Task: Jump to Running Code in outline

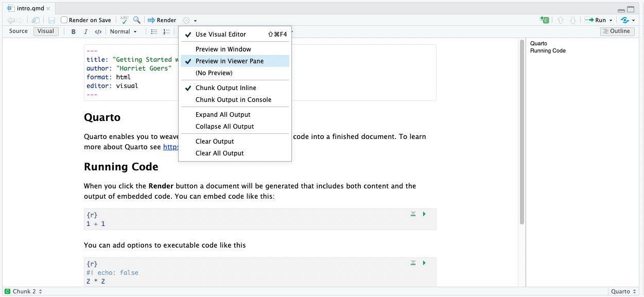Action: point(548,51)
